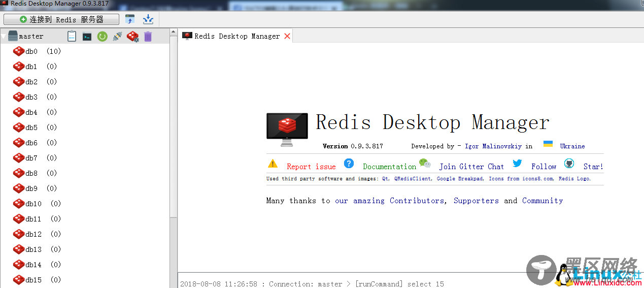Click the db2 red Redis icon
This screenshot has width=644, height=288.
click(x=19, y=82)
